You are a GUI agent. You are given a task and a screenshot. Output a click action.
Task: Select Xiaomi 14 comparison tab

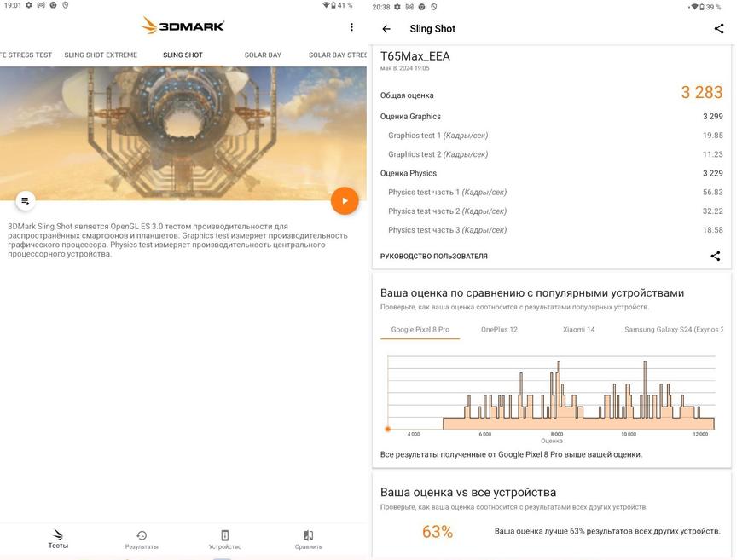pyautogui.click(x=578, y=329)
